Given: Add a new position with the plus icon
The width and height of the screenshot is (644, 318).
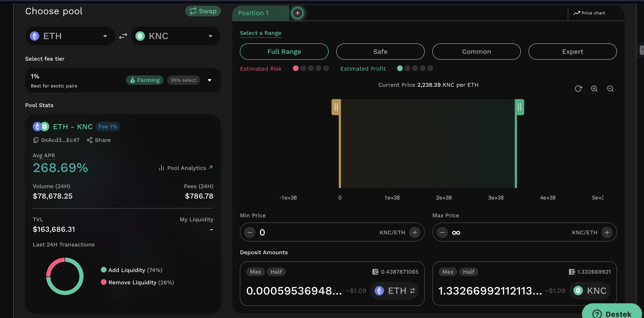Looking at the screenshot, I should [297, 13].
